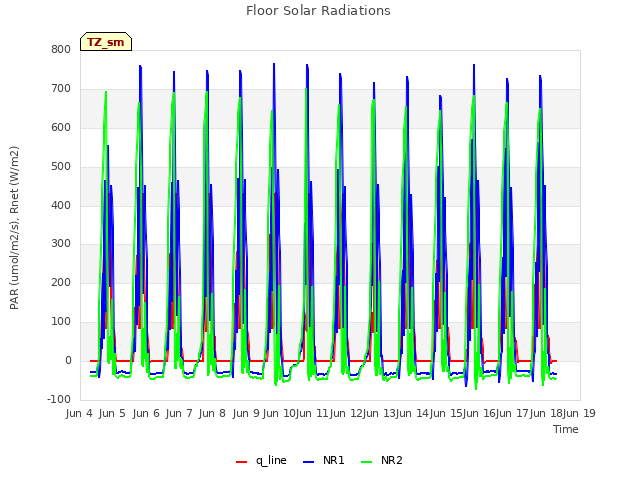Viewport: 640px width, 480px height.
Task: Click the 100 y-axis tick label
Action: (61, 322)
